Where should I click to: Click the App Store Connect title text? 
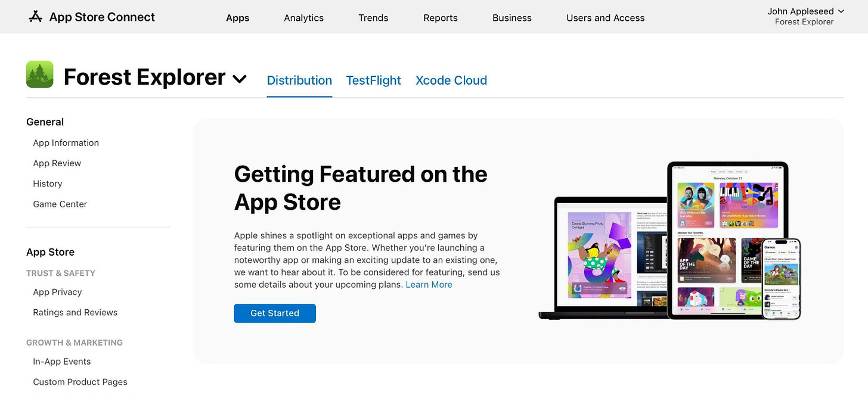[x=102, y=17]
